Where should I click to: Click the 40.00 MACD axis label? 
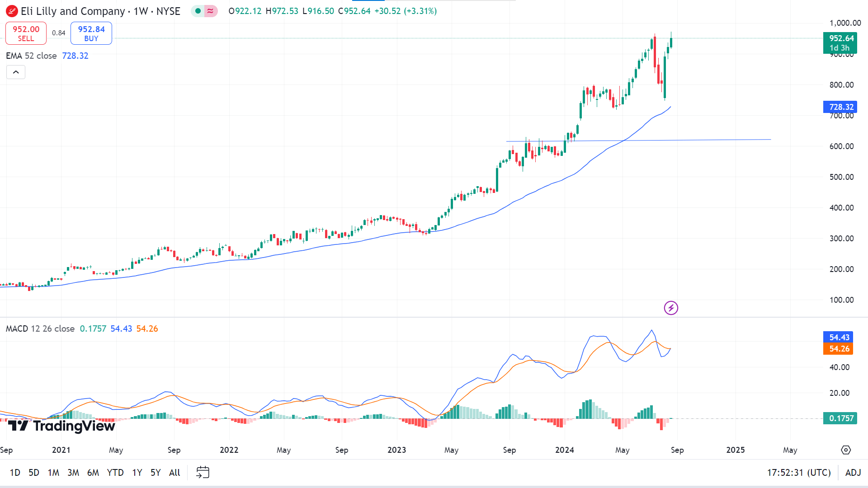point(840,367)
